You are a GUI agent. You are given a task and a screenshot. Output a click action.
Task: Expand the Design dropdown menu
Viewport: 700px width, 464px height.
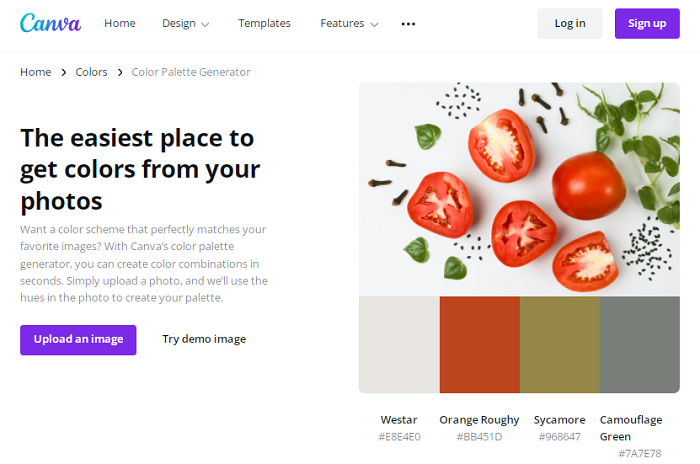(186, 23)
